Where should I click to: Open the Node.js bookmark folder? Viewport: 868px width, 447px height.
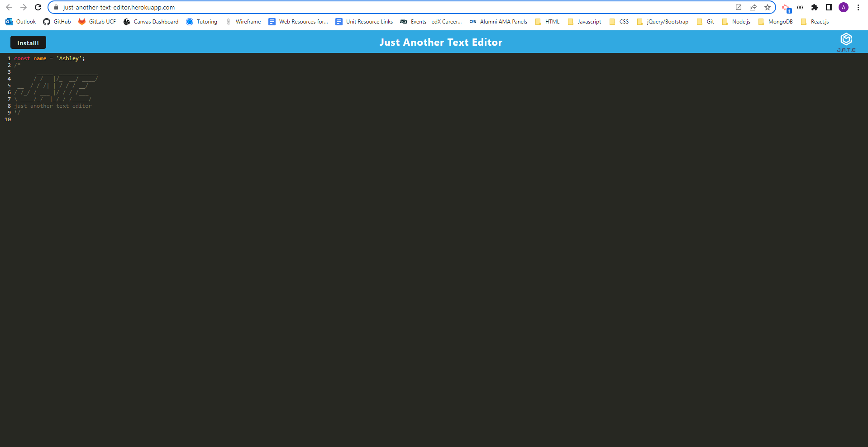[x=736, y=21]
